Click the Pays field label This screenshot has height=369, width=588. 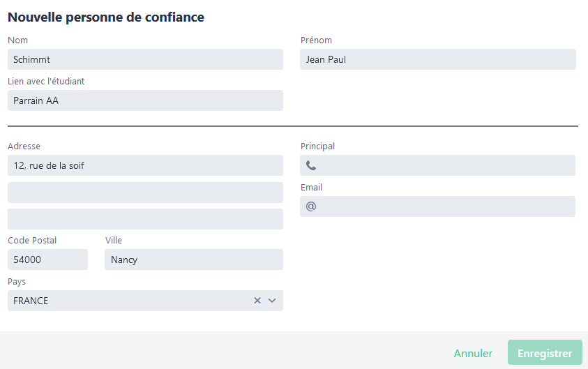click(x=17, y=282)
